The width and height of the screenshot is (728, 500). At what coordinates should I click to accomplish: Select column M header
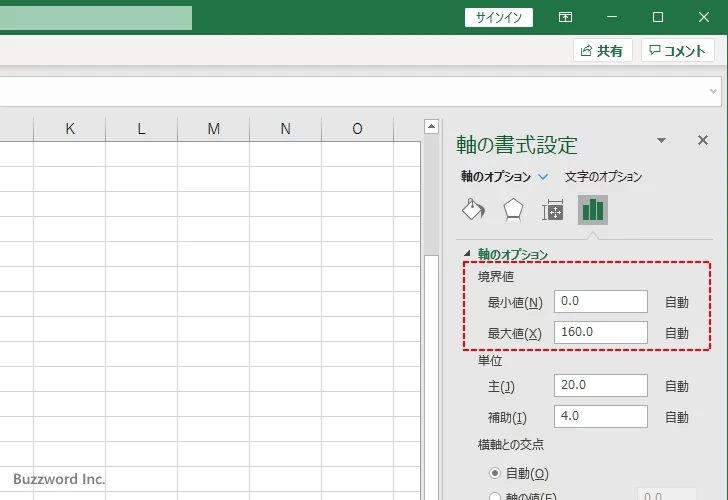click(214, 128)
